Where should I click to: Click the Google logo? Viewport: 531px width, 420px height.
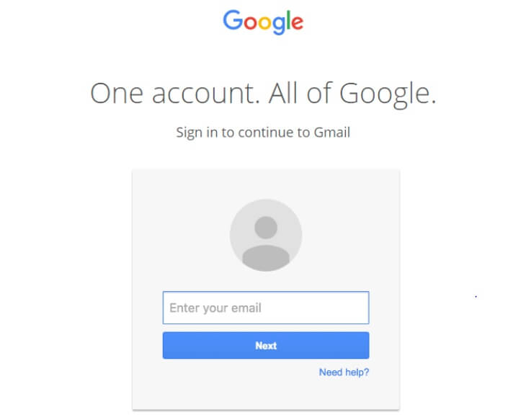click(263, 22)
